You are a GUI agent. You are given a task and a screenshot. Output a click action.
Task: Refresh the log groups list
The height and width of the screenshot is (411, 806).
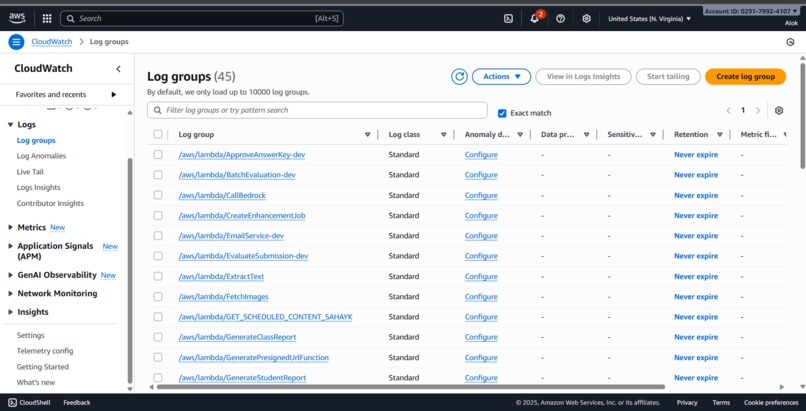point(459,77)
